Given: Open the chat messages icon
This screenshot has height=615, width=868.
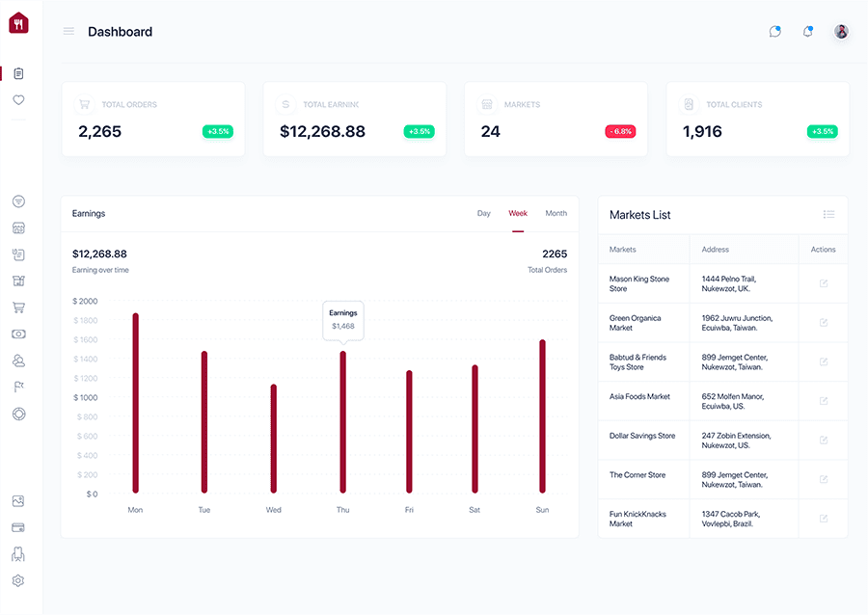Looking at the screenshot, I should pyautogui.click(x=775, y=32).
